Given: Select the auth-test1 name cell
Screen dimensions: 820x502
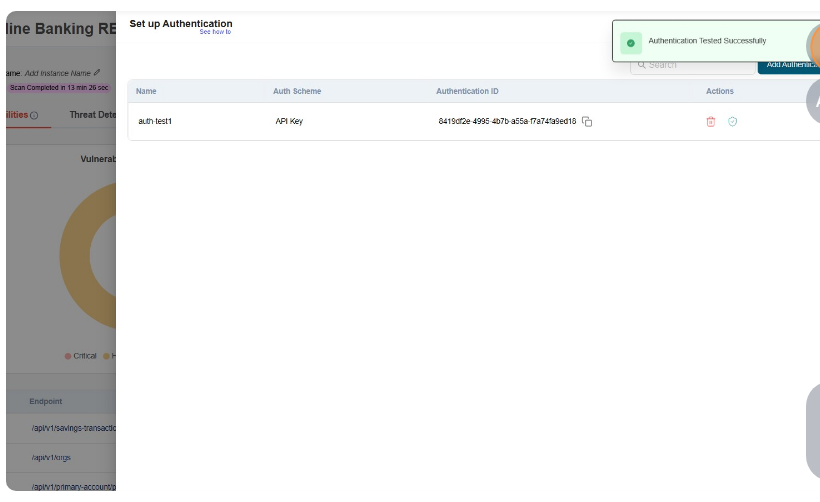Looking at the screenshot, I should (155, 121).
